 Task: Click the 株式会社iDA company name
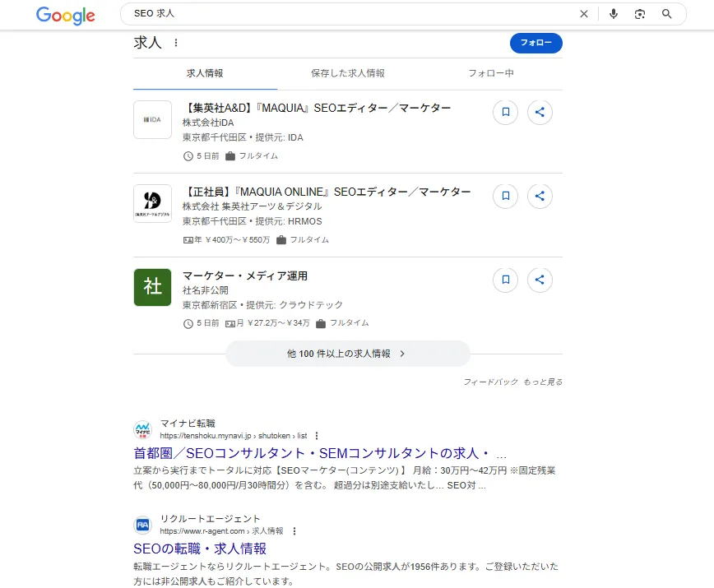pyautogui.click(x=208, y=123)
